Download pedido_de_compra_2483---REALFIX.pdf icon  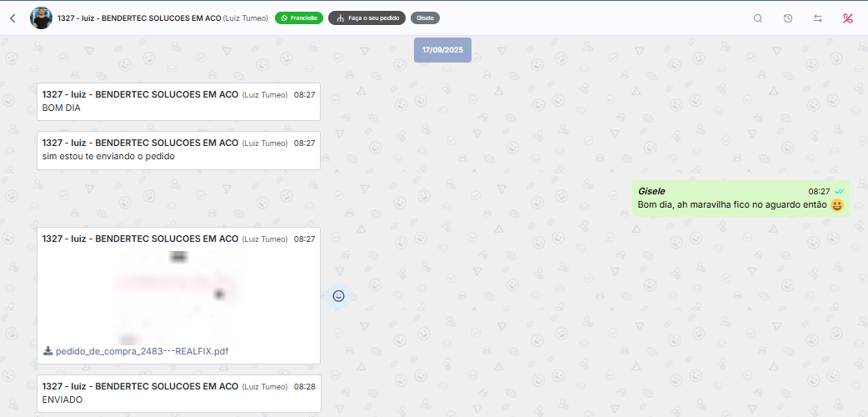click(x=47, y=350)
